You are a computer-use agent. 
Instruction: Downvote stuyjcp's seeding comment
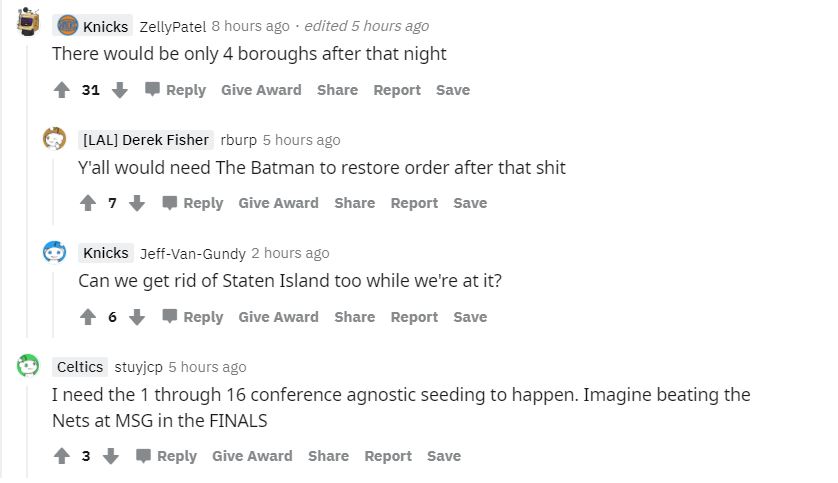111,456
